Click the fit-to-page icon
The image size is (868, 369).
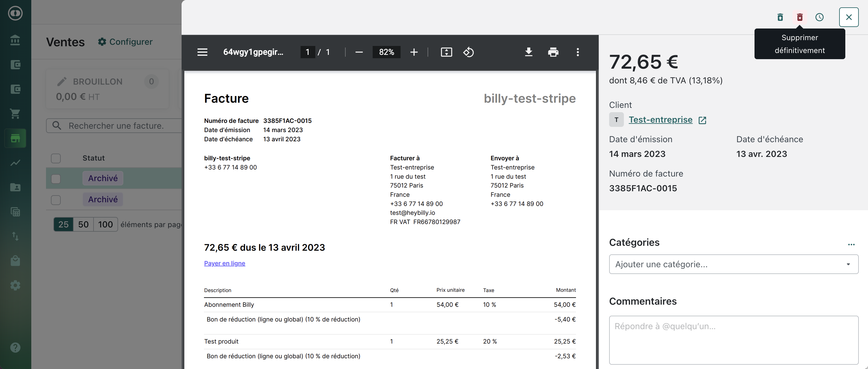point(446,52)
